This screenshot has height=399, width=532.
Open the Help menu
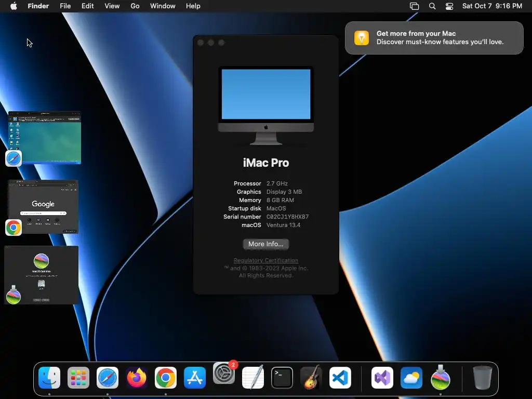point(193,6)
